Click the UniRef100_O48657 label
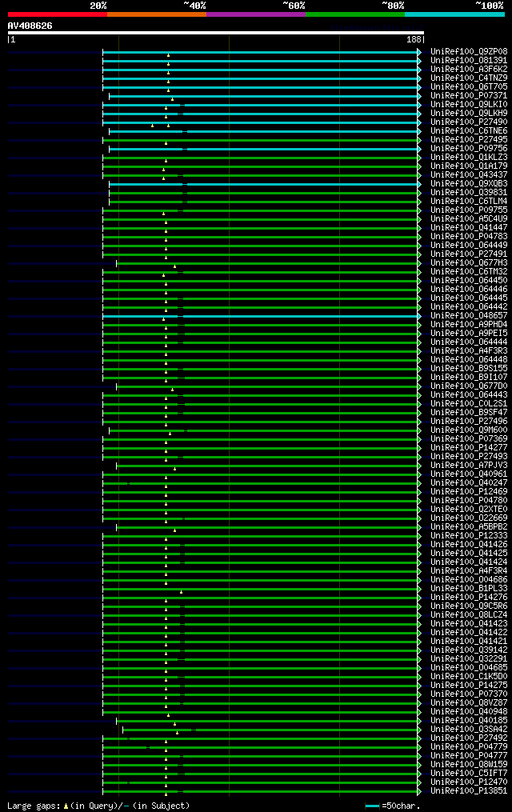This screenshot has width=512, height=812. pos(469,315)
